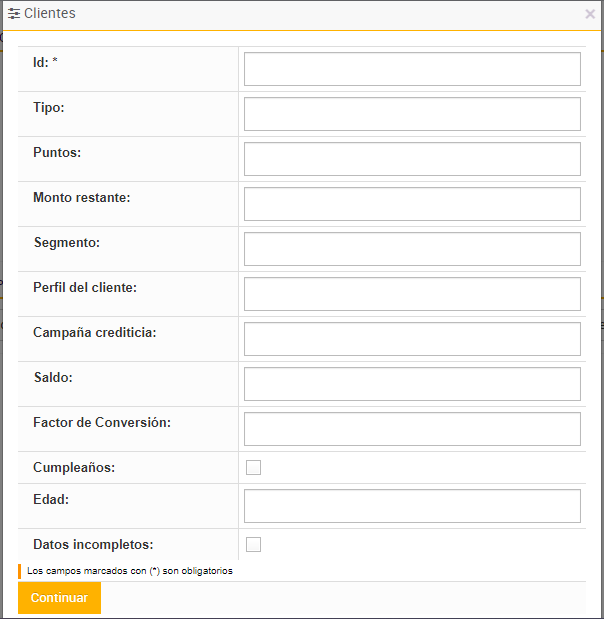Image resolution: width=604 pixels, height=619 pixels.
Task: Close the Clientes dialog
Action: pyautogui.click(x=590, y=14)
